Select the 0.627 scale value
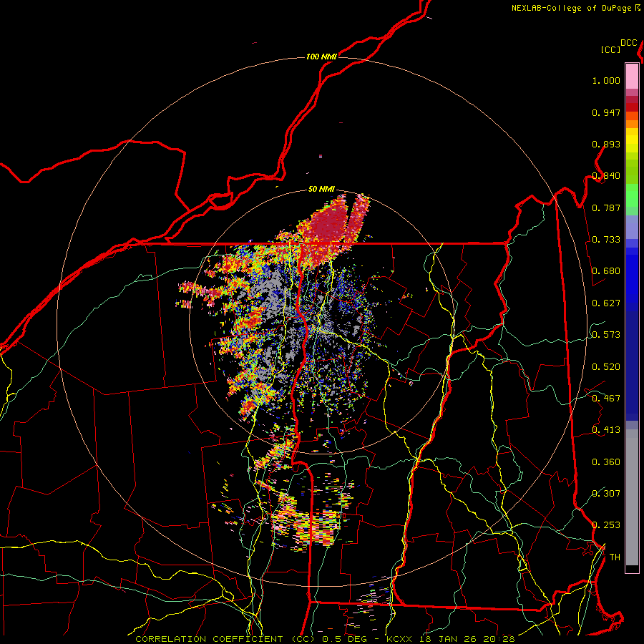 pyautogui.click(x=606, y=303)
